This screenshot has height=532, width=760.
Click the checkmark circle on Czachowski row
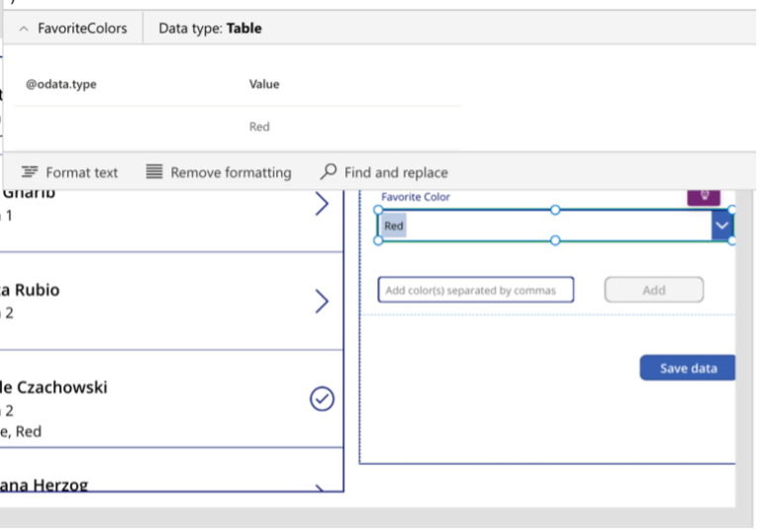click(x=322, y=399)
